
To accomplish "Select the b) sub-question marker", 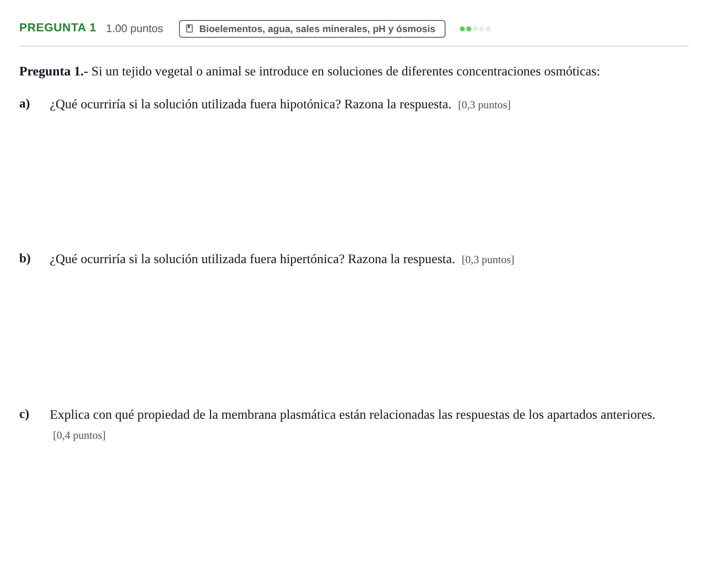I will click(x=25, y=258).
